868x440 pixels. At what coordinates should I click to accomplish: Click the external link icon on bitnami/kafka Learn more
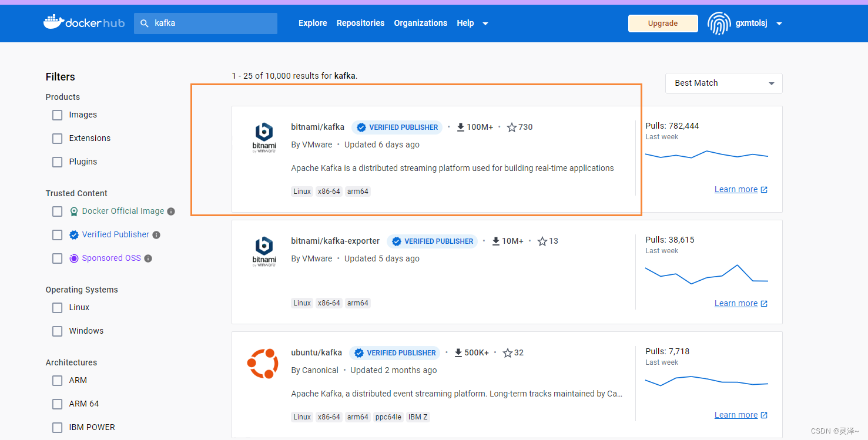(x=764, y=190)
